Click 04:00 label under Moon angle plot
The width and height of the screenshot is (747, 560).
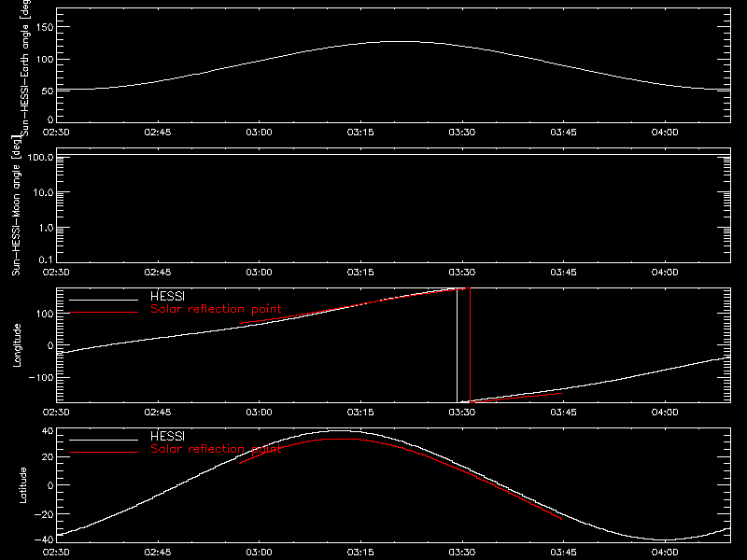(x=665, y=272)
